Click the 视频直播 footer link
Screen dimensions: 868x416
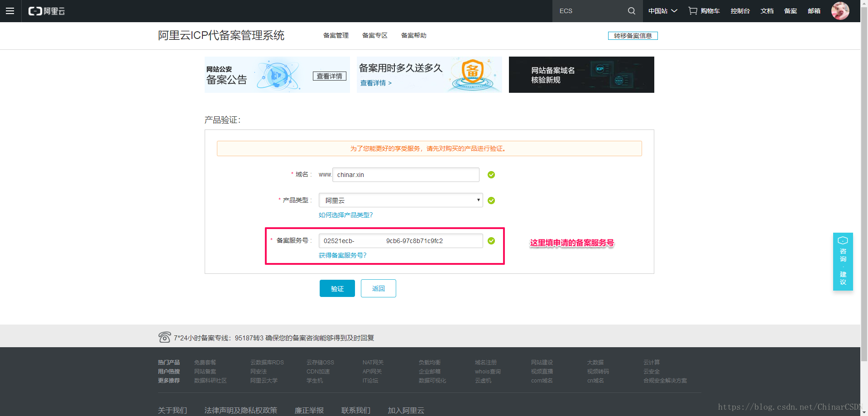[x=542, y=371]
